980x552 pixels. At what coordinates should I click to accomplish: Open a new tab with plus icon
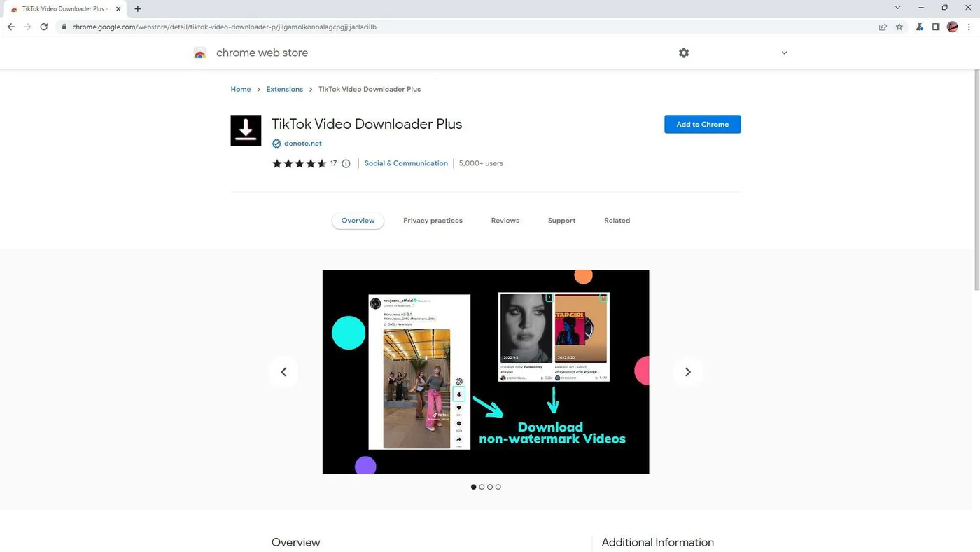[x=138, y=9]
